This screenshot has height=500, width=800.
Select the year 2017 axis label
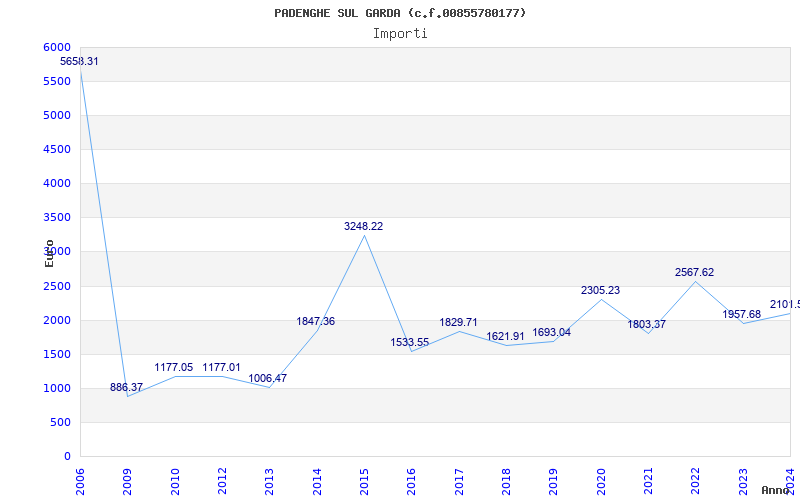point(459,481)
